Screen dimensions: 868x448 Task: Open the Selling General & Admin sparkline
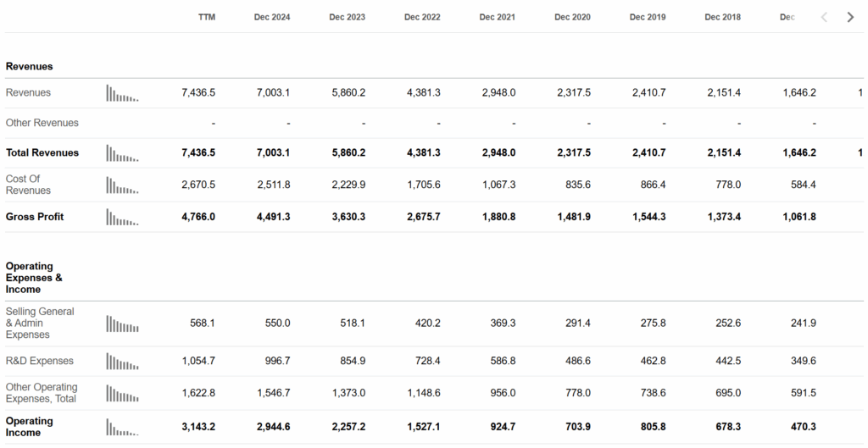click(122, 323)
